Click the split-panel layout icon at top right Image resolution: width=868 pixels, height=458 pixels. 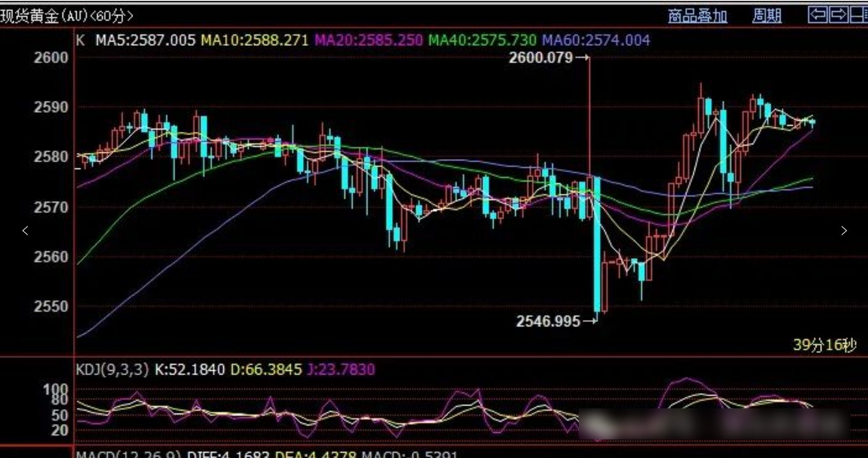coord(858,15)
